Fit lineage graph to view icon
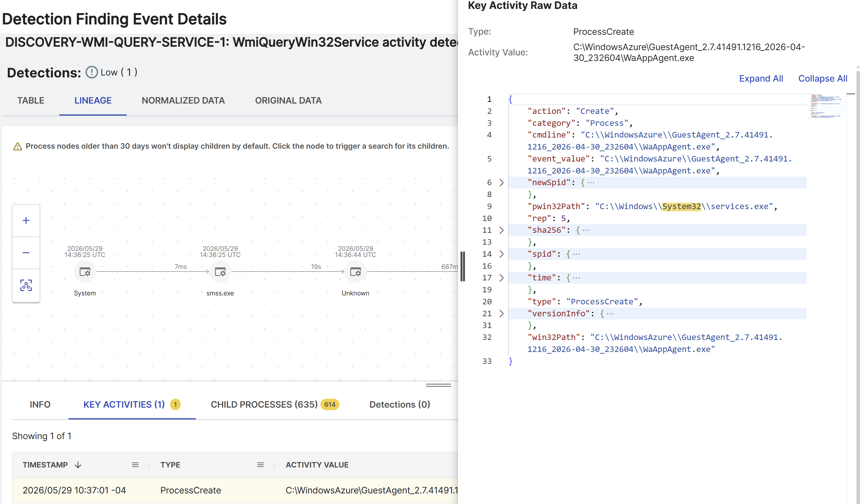862x504 pixels. [x=26, y=285]
